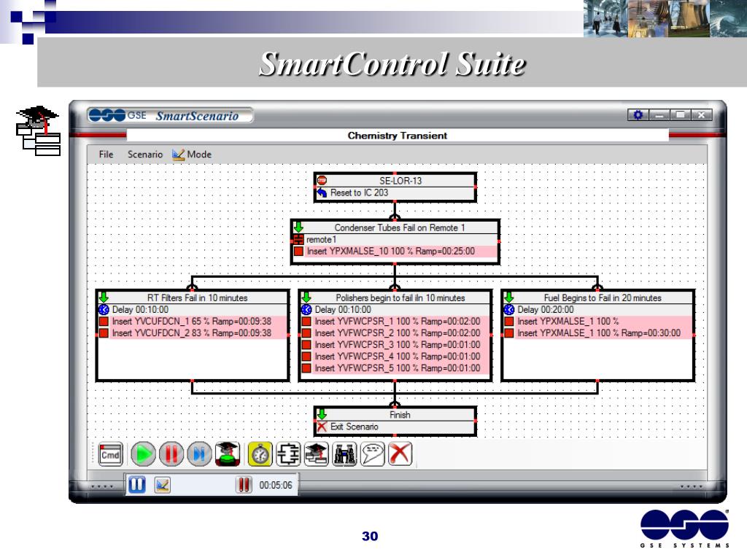747x560 pixels.
Task: Click the clock icon beside Delay 00:20:00
Action: click(509, 309)
